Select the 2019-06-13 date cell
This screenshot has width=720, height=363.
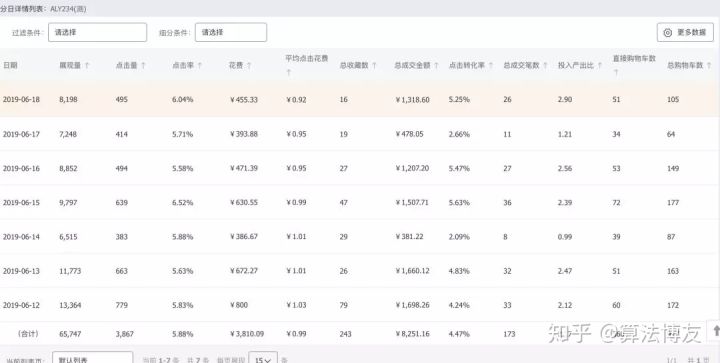(x=21, y=271)
